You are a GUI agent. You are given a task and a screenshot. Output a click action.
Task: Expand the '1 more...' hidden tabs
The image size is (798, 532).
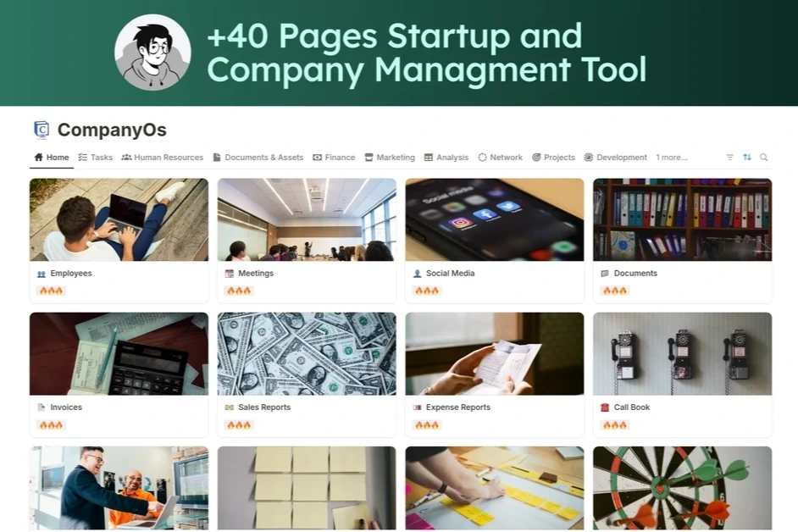[671, 158]
